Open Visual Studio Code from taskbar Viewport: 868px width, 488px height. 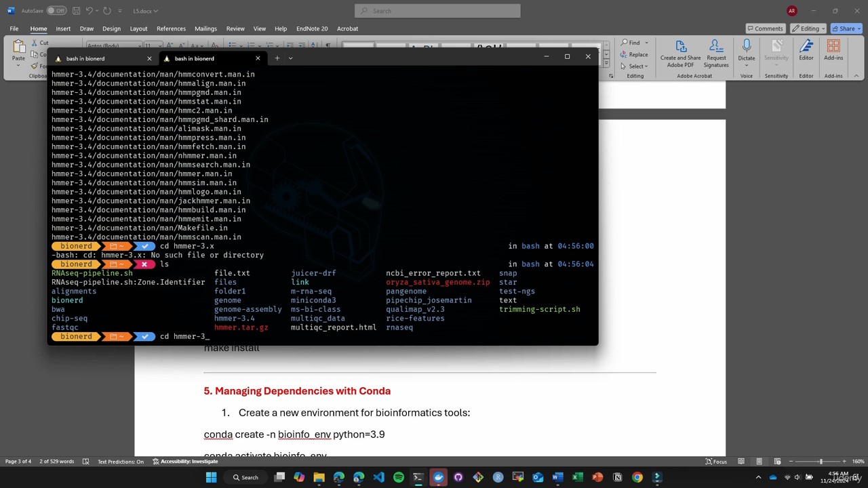(378, 477)
